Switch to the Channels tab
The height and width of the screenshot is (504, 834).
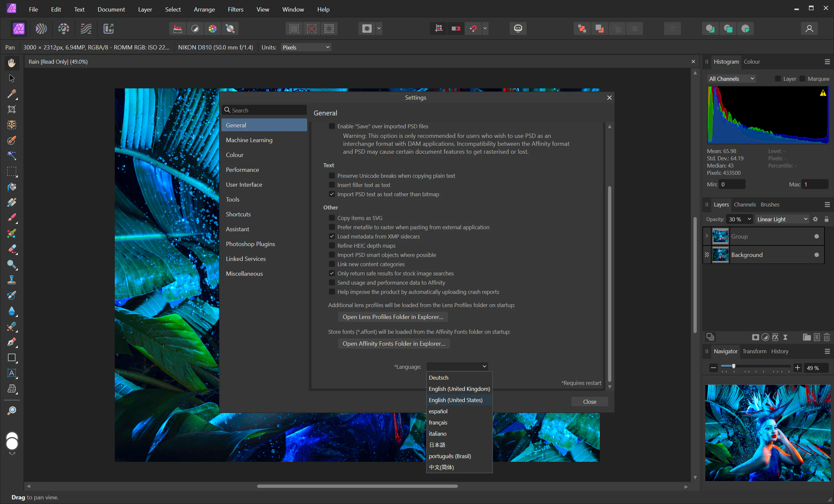coord(744,205)
